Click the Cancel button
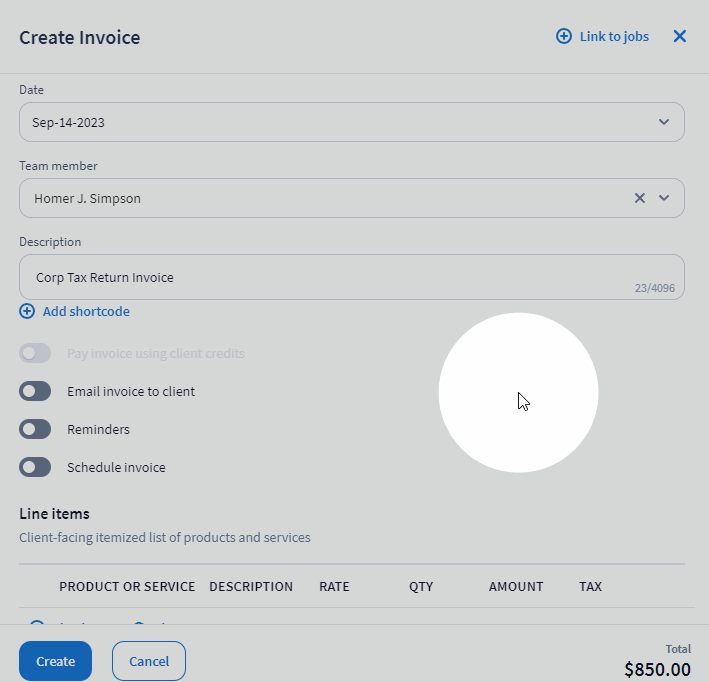The image size is (709, 682). click(149, 661)
